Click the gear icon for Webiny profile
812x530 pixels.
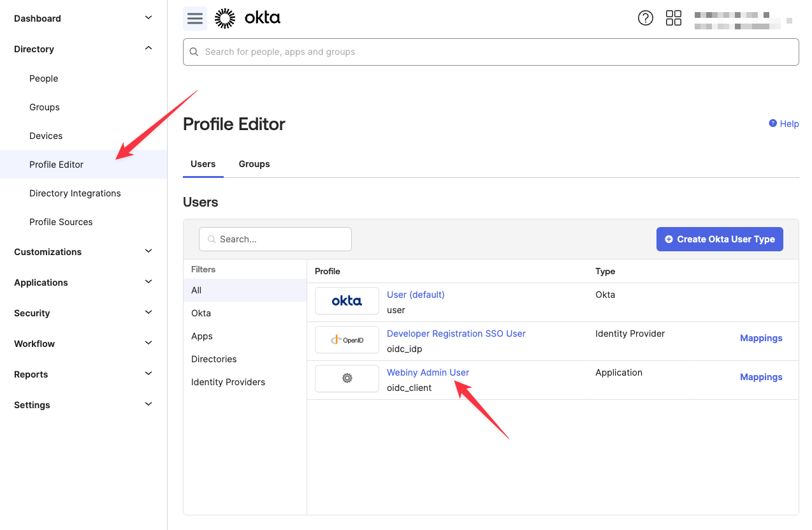click(347, 378)
